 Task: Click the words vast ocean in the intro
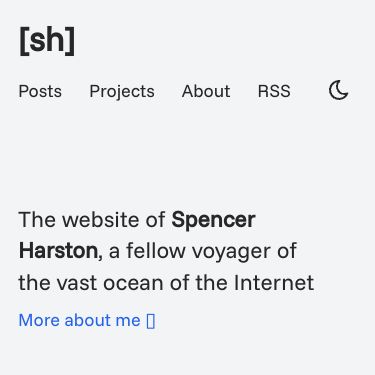tap(110, 283)
